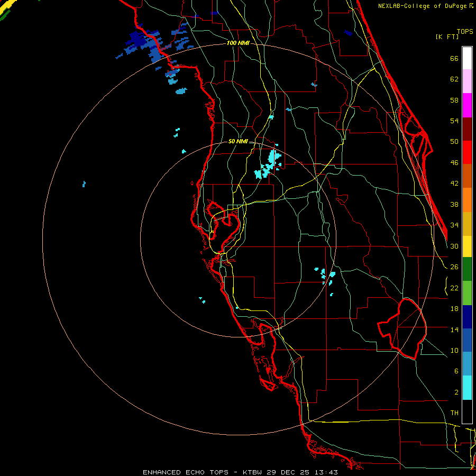The height and width of the screenshot is (476, 476).
Task: Pick the light pink legend swatch
Action: coord(467,81)
